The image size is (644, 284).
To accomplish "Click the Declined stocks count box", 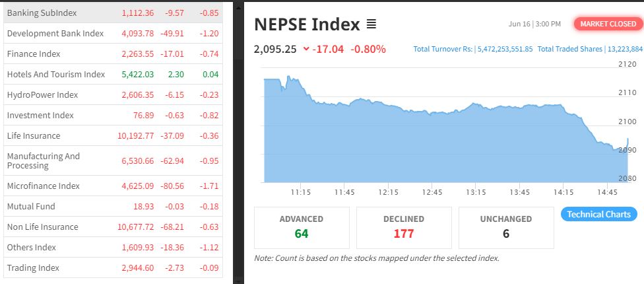I will [x=404, y=227].
